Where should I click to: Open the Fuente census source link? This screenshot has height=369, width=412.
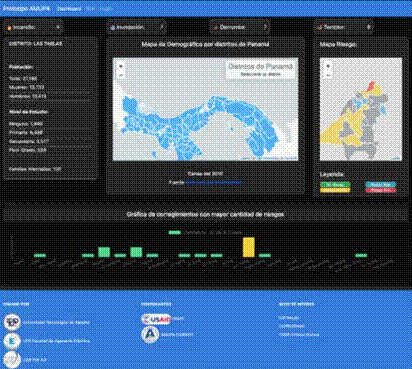[213, 182]
